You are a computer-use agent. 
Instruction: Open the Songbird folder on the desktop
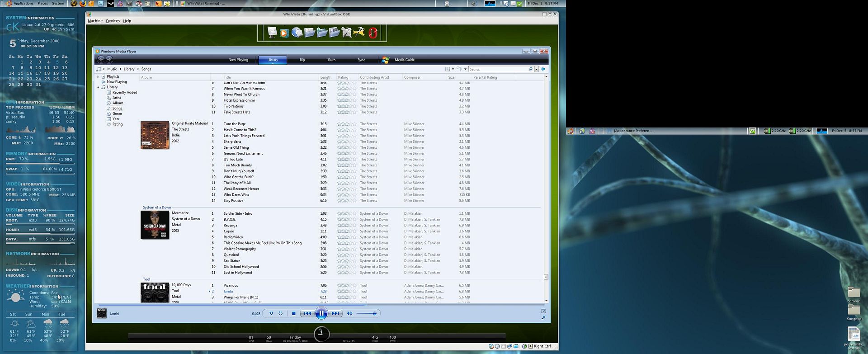[x=854, y=312]
